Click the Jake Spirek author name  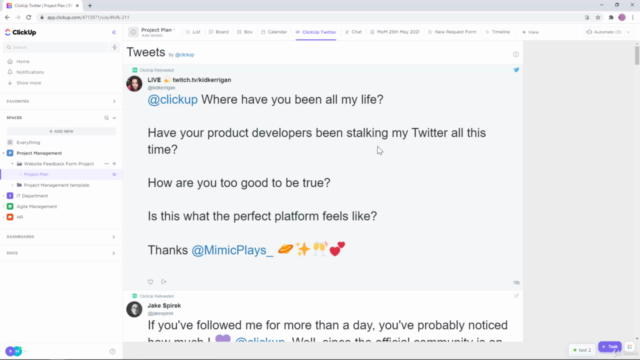(164, 306)
